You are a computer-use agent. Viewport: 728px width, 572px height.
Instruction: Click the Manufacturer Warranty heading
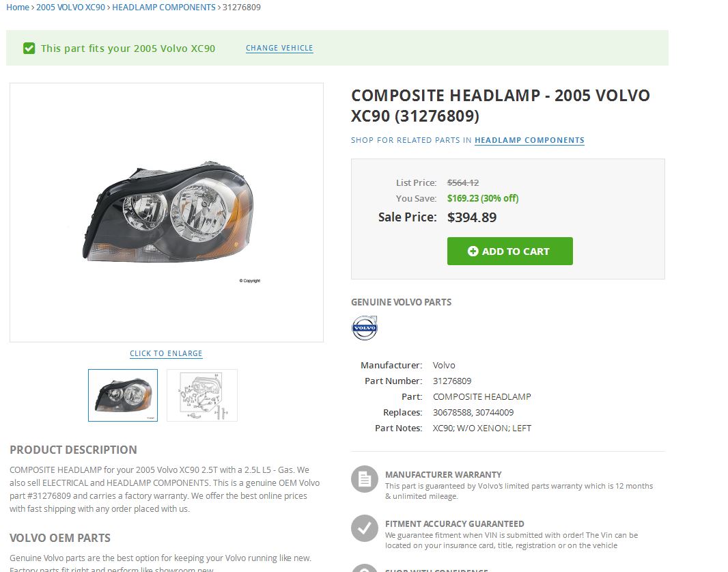point(443,474)
